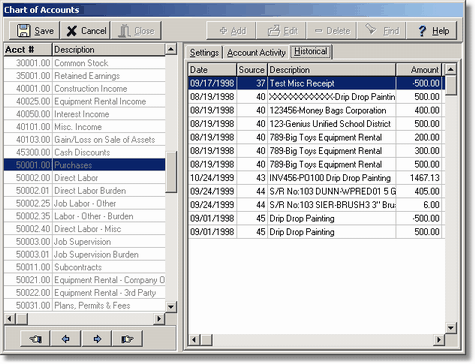475x364 pixels.
Task: Select Labor - Other - Burden row
Action: pos(85,216)
